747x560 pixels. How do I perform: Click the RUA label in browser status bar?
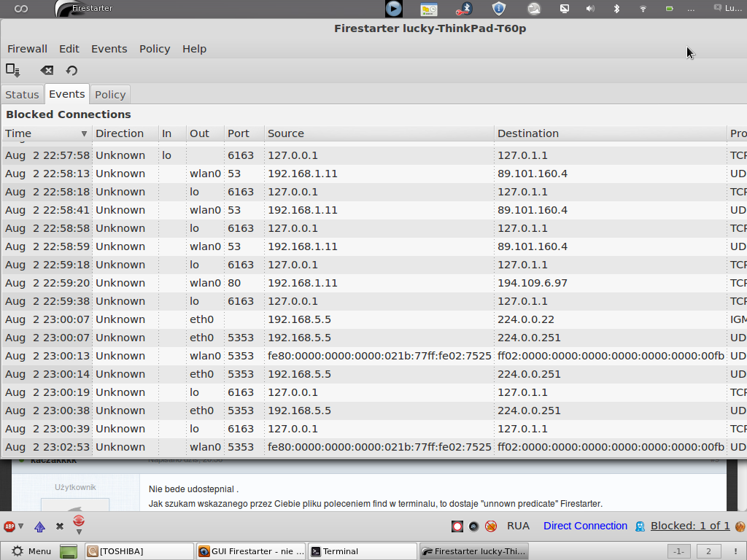coord(519,526)
